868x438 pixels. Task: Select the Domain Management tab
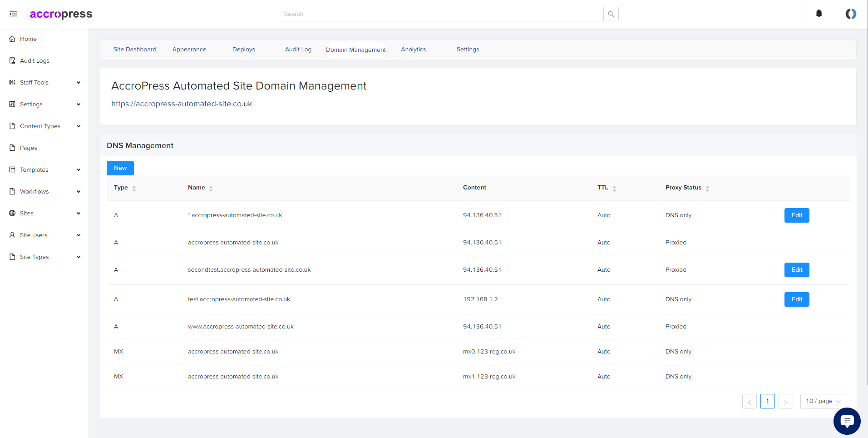[x=356, y=50]
